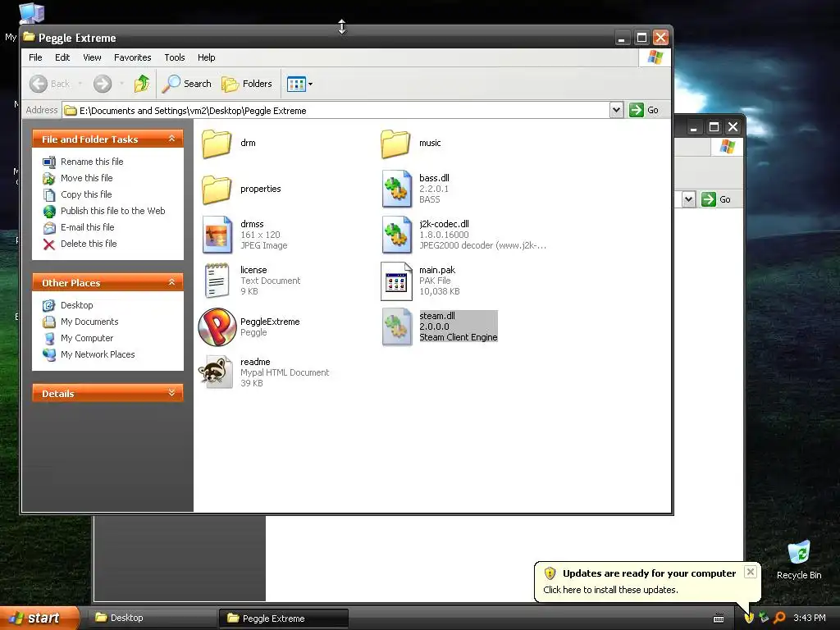Go to My Computer in Other Places
This screenshot has height=630, width=840.
tap(87, 338)
